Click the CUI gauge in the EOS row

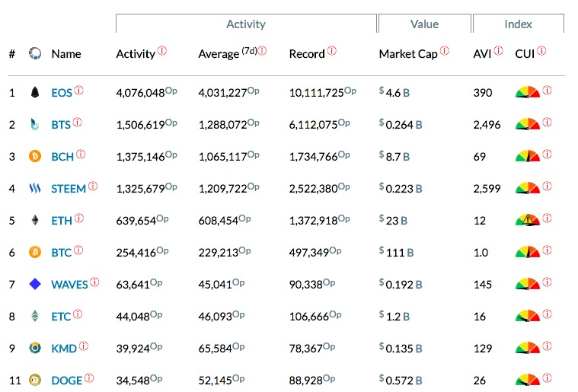point(528,92)
